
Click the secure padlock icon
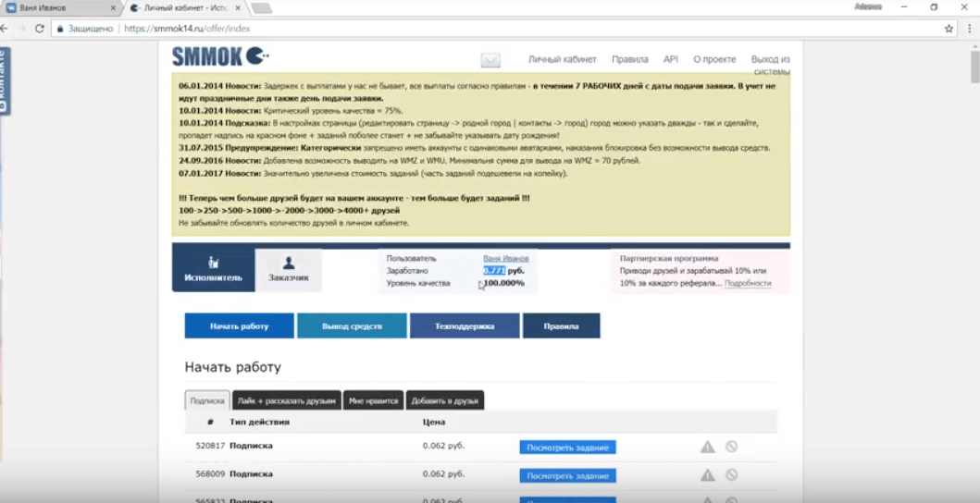[x=61, y=29]
